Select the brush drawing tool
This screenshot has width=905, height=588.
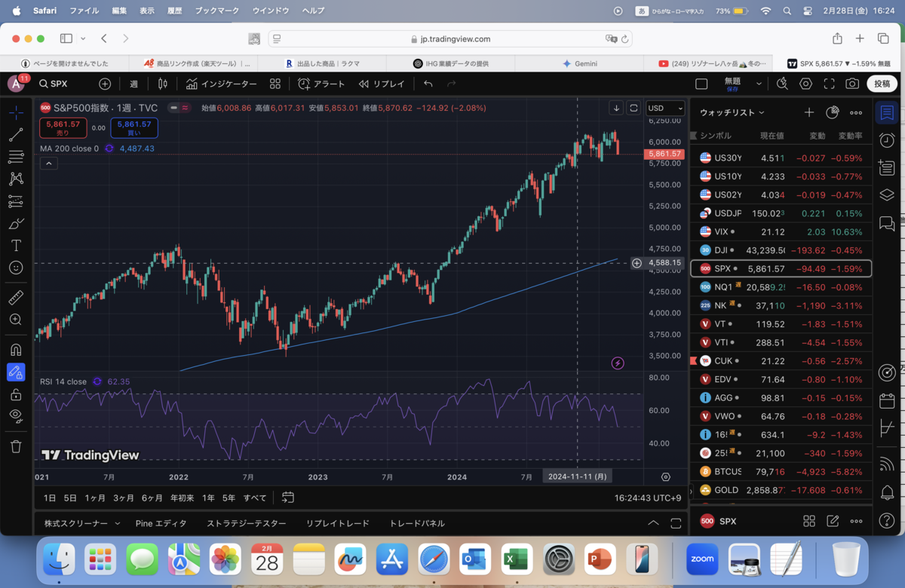pos(16,224)
